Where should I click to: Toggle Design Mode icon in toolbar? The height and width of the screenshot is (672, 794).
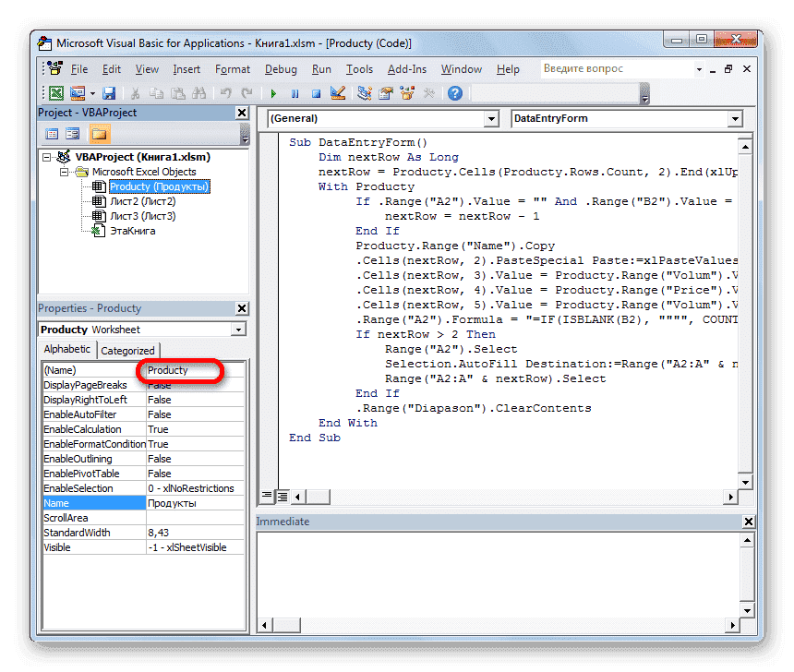(337, 93)
